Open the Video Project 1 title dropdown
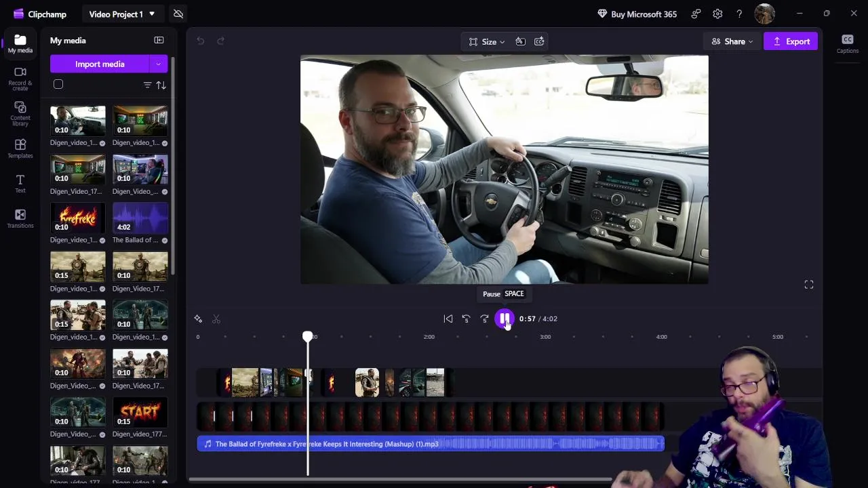This screenshot has width=868, height=488. pos(122,14)
